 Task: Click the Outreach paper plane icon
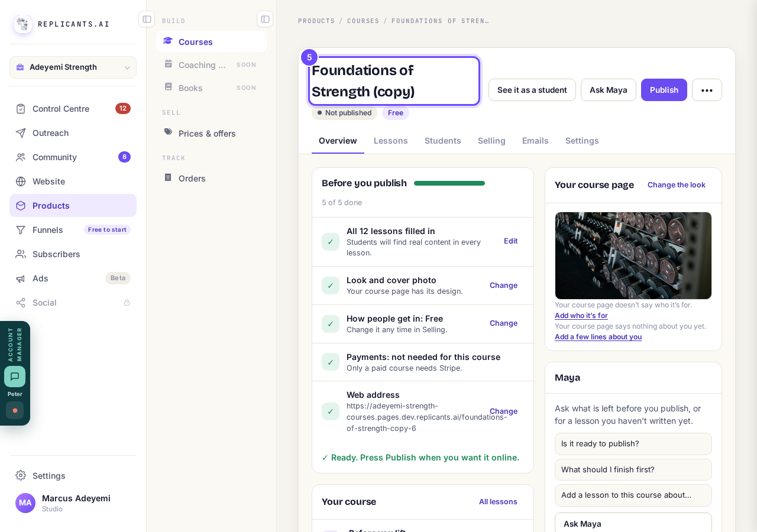(x=21, y=133)
